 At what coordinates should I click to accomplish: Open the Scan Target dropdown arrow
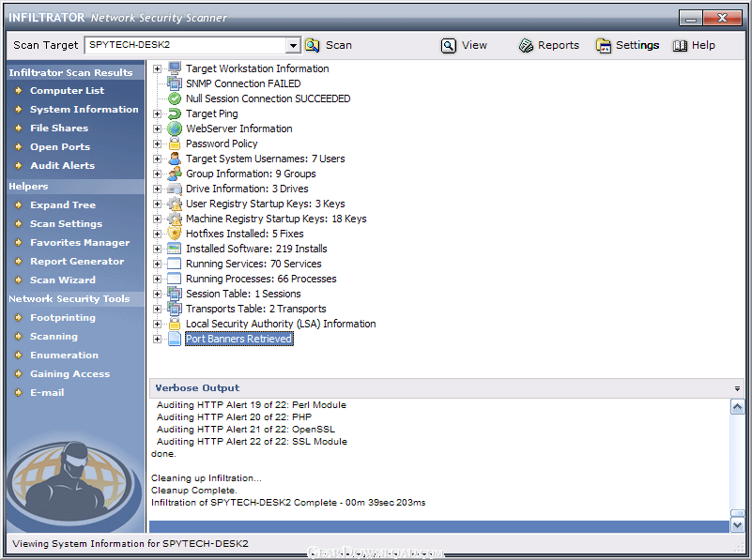coord(293,46)
